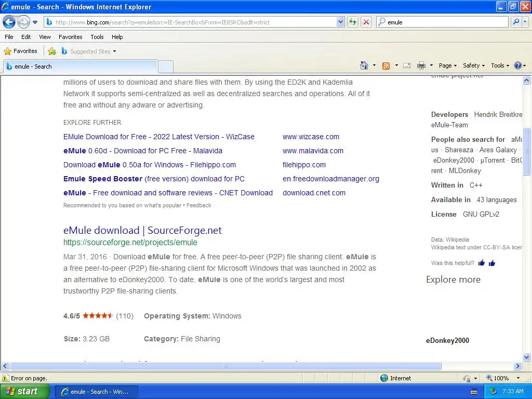Screen dimensions: 532x399
Task: Open the search provider dropdown arrow
Action: click(x=525, y=22)
